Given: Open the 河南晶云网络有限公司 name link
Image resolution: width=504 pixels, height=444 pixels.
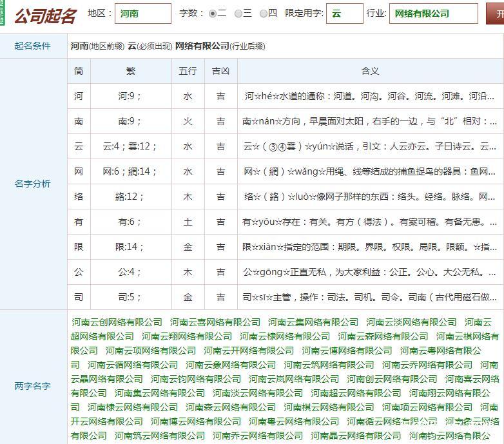Looking at the screenshot, I should coord(356,436).
